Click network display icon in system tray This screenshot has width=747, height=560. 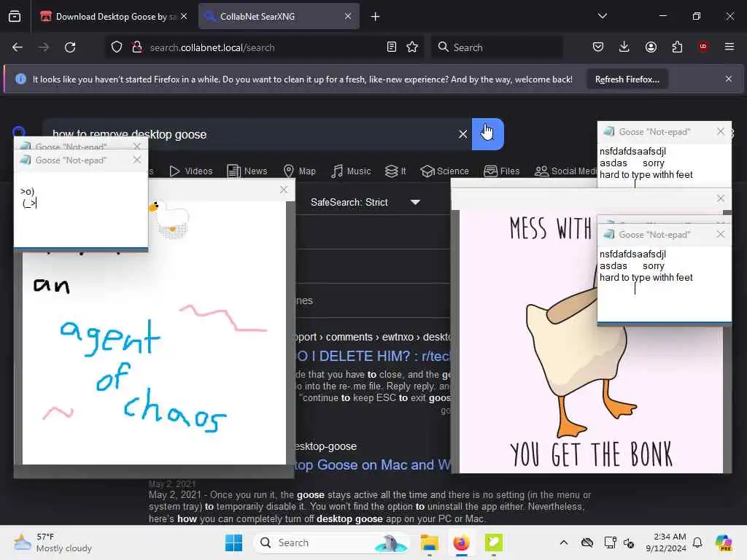(610, 542)
